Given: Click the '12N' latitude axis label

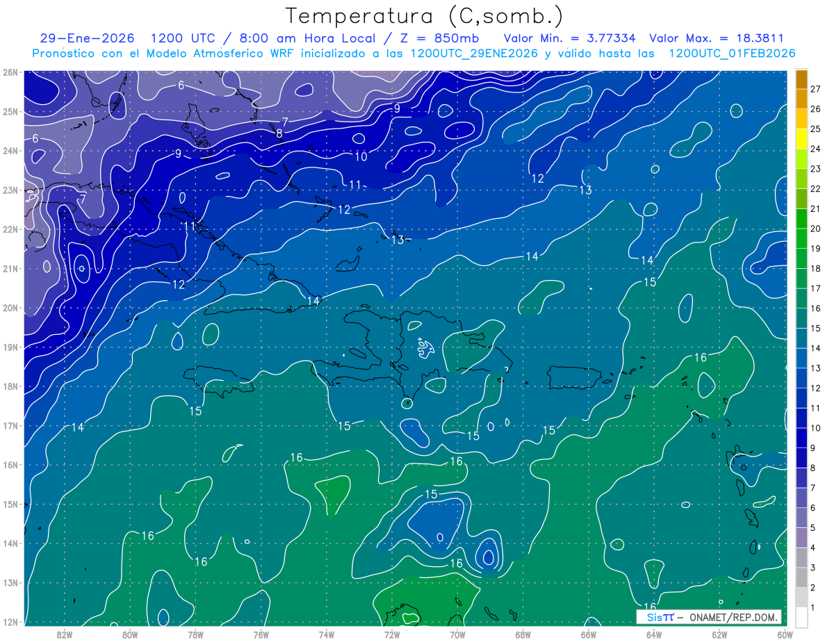Looking at the screenshot, I should (x=10, y=622).
